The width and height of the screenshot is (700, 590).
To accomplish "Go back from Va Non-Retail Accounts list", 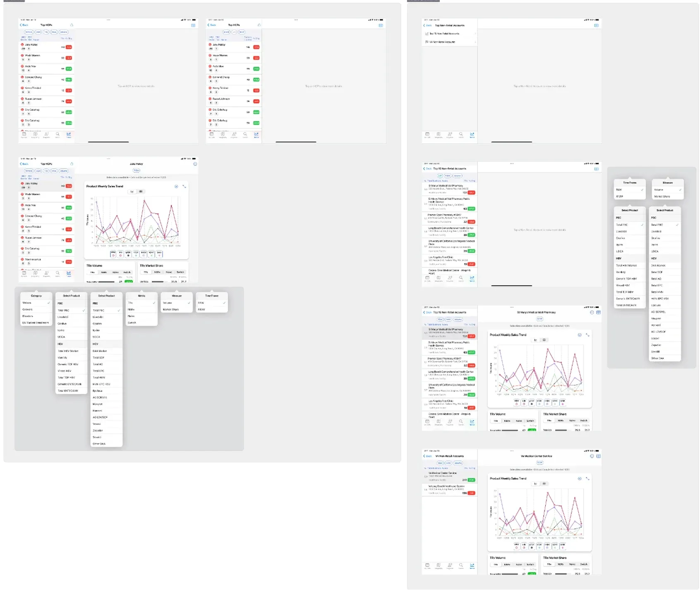I will tap(427, 456).
